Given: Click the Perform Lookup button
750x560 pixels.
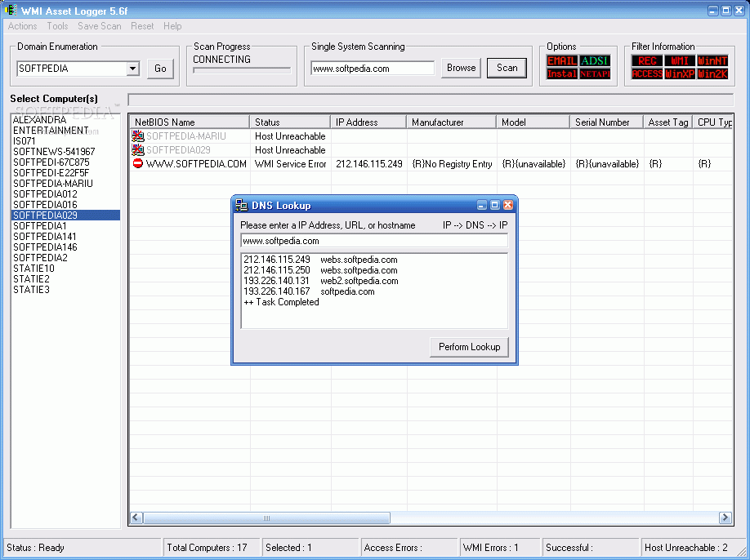Looking at the screenshot, I should point(470,347).
